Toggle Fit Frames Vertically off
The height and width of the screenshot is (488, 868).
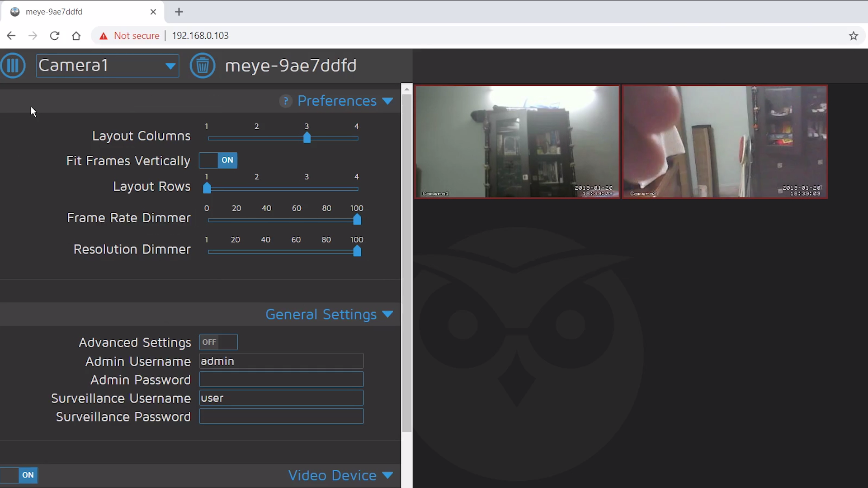218,160
